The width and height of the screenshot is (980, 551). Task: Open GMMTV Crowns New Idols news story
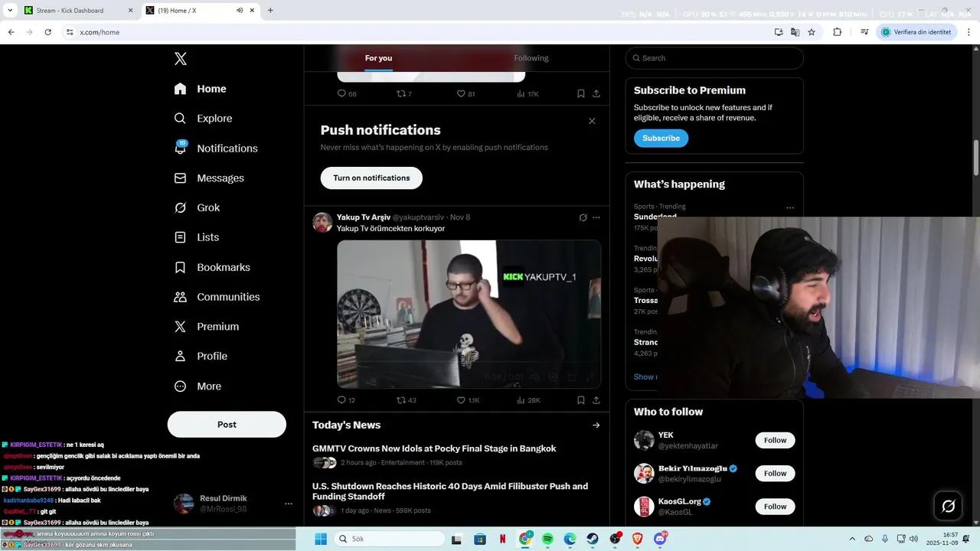pos(434,449)
